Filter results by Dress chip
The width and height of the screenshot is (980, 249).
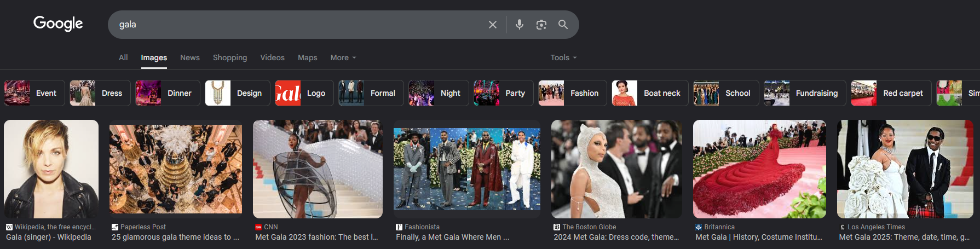coord(100,93)
